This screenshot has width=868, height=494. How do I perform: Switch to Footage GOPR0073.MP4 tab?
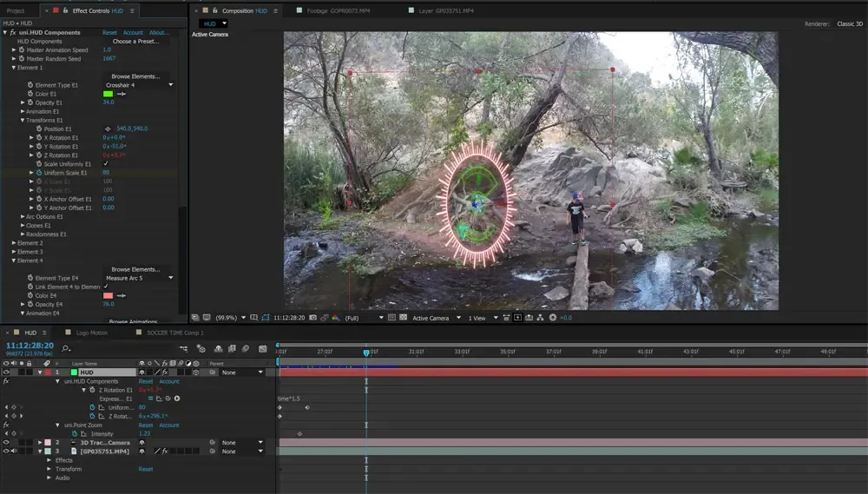(339, 10)
